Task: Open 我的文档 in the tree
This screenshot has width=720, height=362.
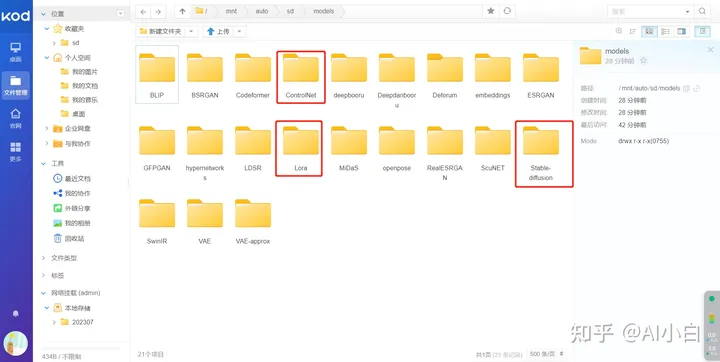Action: (x=84, y=86)
